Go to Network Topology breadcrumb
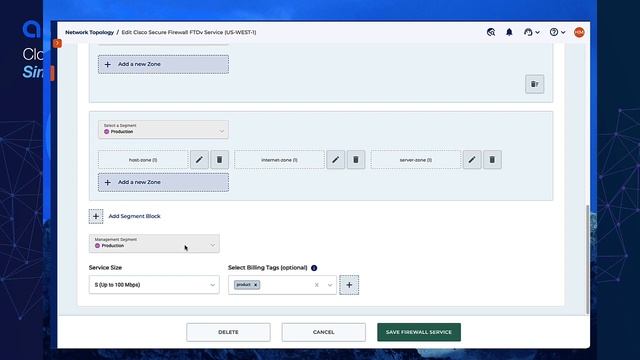Viewport: 640px width, 360px height. [x=89, y=32]
